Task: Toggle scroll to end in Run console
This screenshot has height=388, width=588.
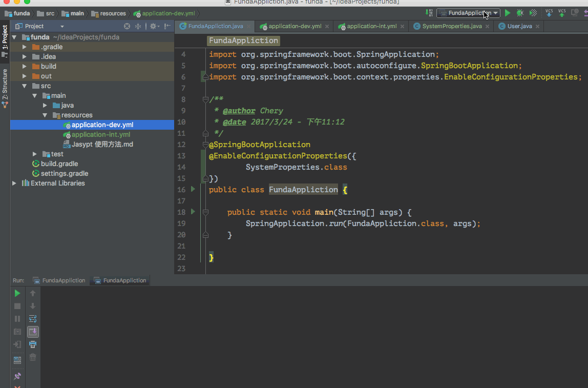Action: point(33,332)
